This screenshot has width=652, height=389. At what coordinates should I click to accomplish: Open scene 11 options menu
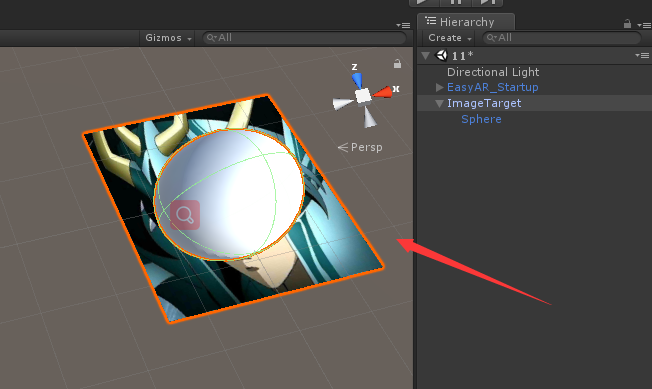[x=642, y=55]
